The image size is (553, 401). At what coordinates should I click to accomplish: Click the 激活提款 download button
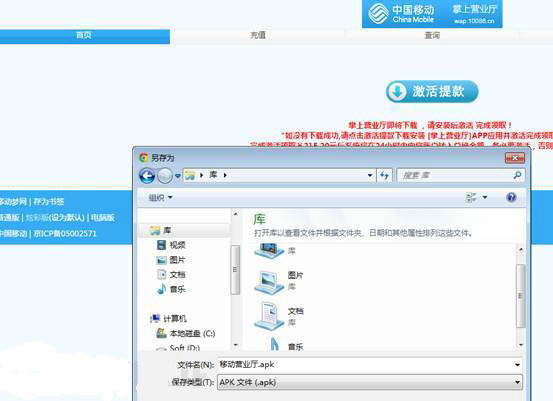[x=432, y=91]
